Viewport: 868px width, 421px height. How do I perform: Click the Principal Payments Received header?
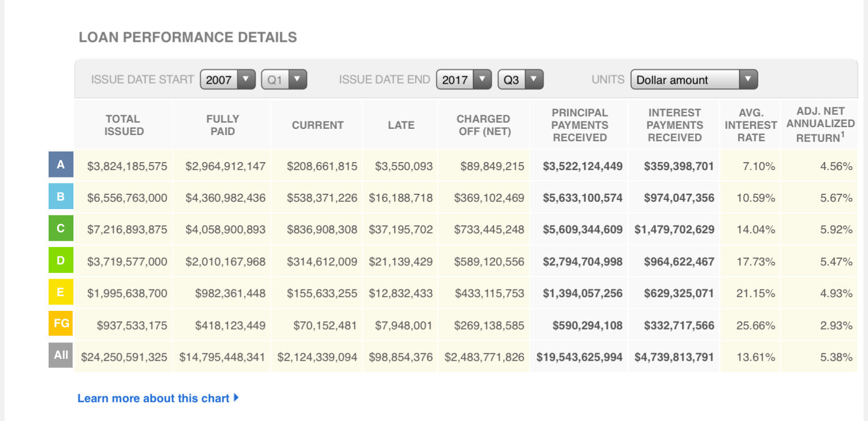click(579, 125)
